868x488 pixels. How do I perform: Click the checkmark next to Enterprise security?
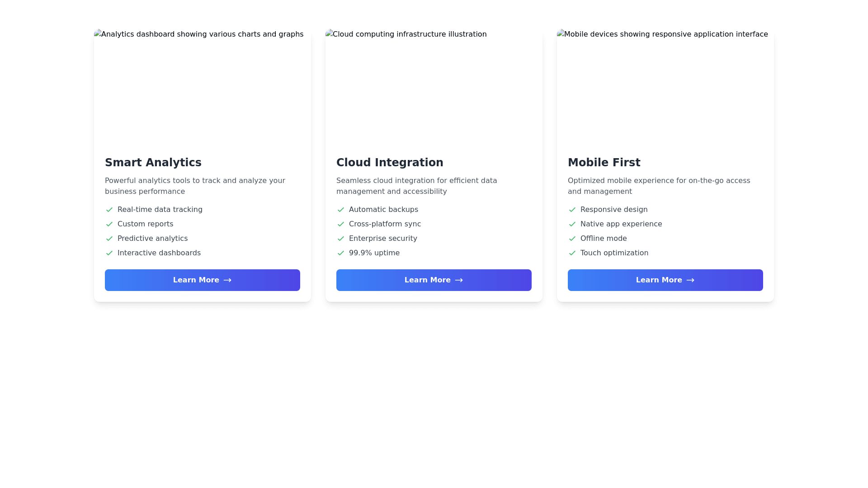[x=340, y=239]
